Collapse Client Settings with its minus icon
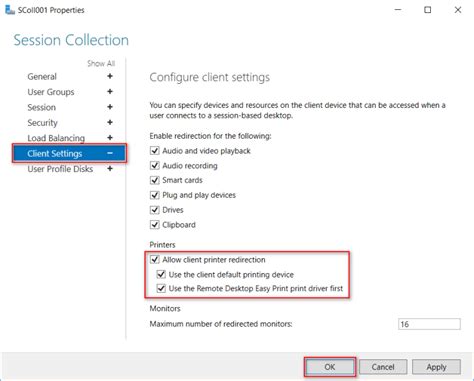 coord(110,153)
